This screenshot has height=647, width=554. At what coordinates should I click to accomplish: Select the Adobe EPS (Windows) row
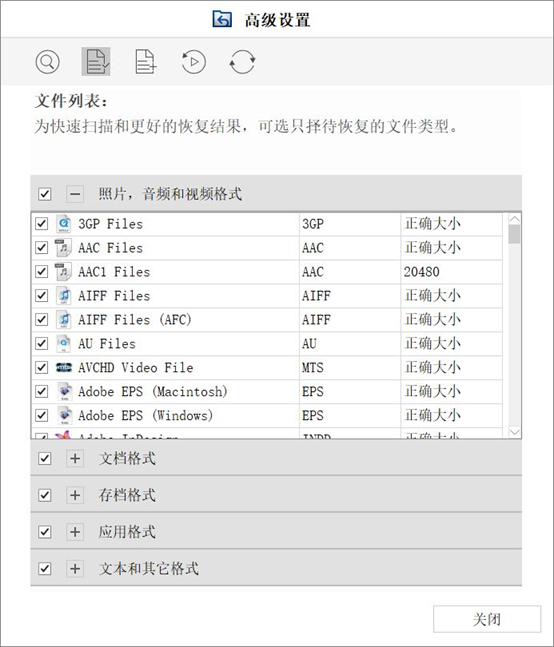point(267,415)
